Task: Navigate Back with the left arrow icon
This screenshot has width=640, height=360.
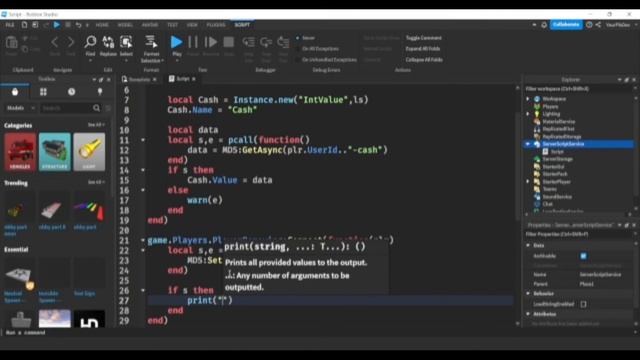Action: (x=55, y=42)
